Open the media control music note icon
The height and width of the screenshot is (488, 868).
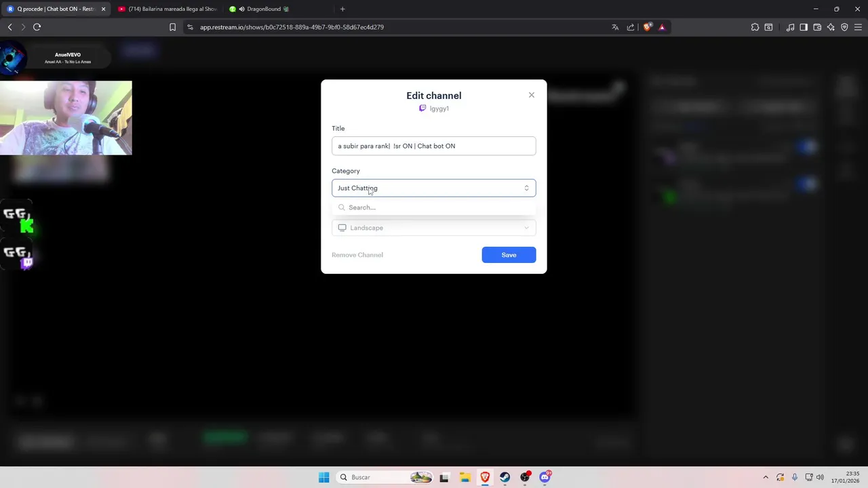click(x=790, y=27)
